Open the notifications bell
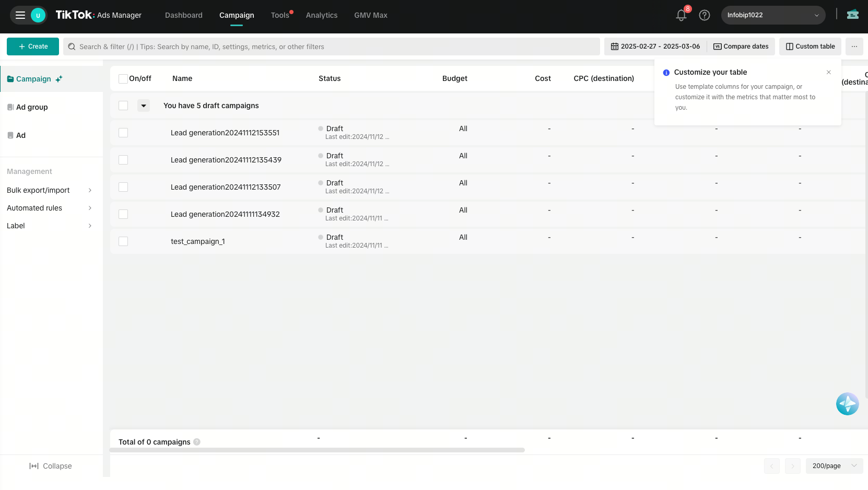Viewport: 868px width, 490px height. point(681,15)
